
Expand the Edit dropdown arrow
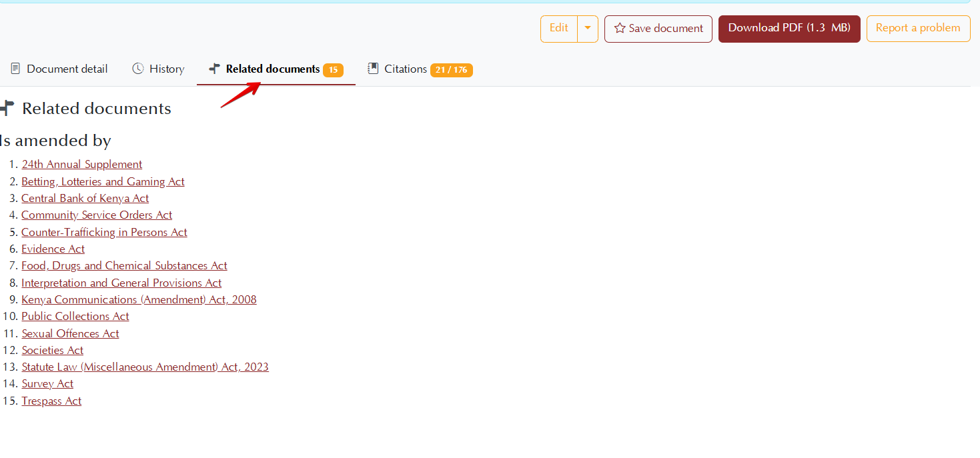[587, 29]
